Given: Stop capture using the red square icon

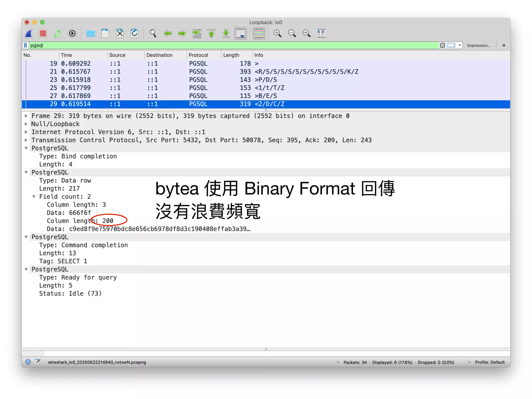Looking at the screenshot, I should (43, 33).
